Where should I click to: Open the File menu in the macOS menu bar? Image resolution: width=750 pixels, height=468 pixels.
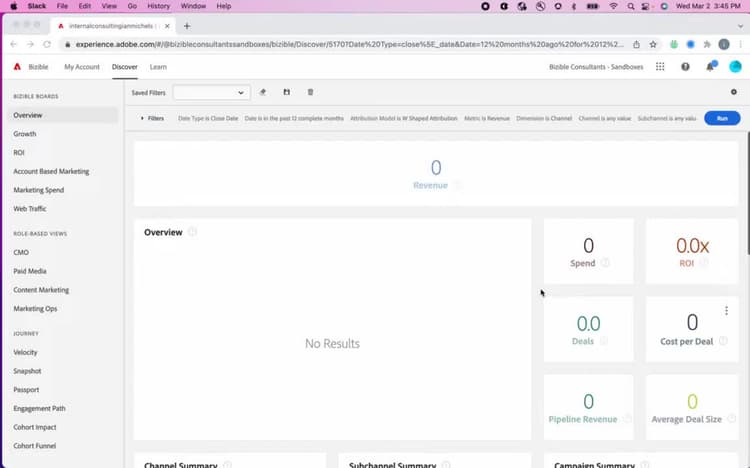(x=62, y=6)
